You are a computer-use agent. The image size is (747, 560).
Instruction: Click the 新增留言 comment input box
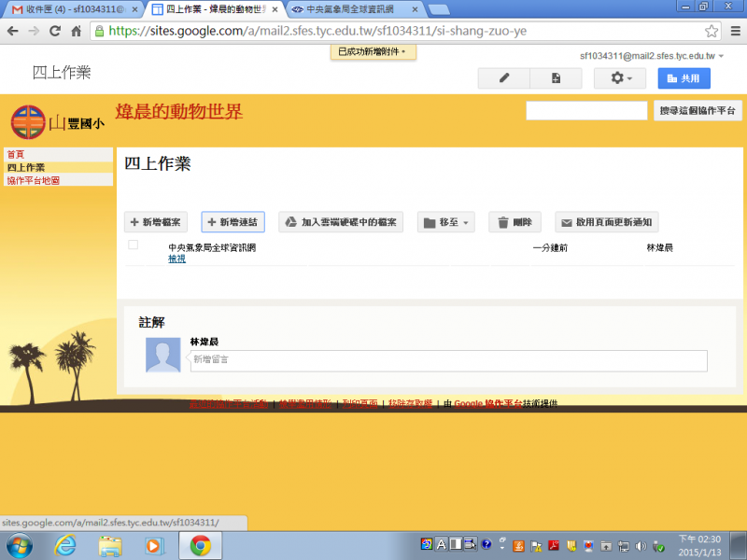(x=449, y=360)
